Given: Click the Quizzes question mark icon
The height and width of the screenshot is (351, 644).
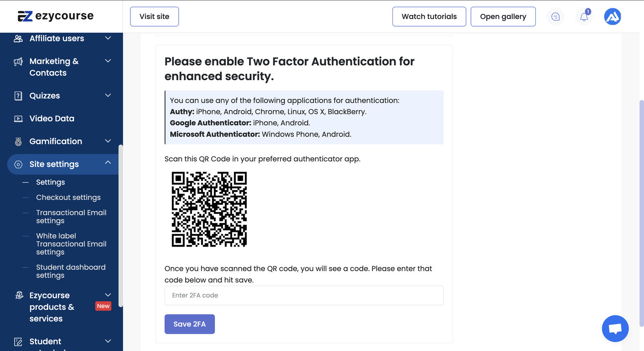Looking at the screenshot, I should 19,96.
